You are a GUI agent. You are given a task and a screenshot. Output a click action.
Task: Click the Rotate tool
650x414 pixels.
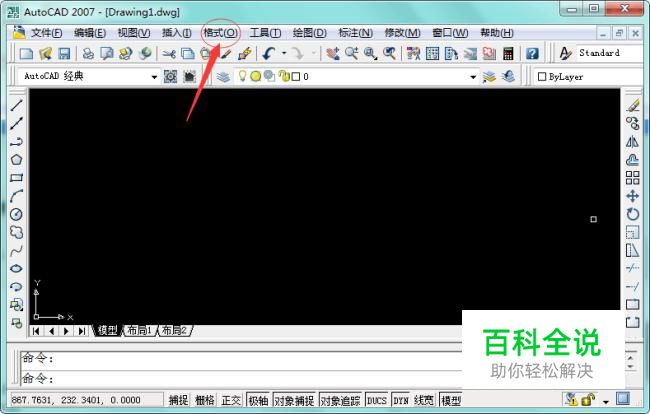coord(633,214)
